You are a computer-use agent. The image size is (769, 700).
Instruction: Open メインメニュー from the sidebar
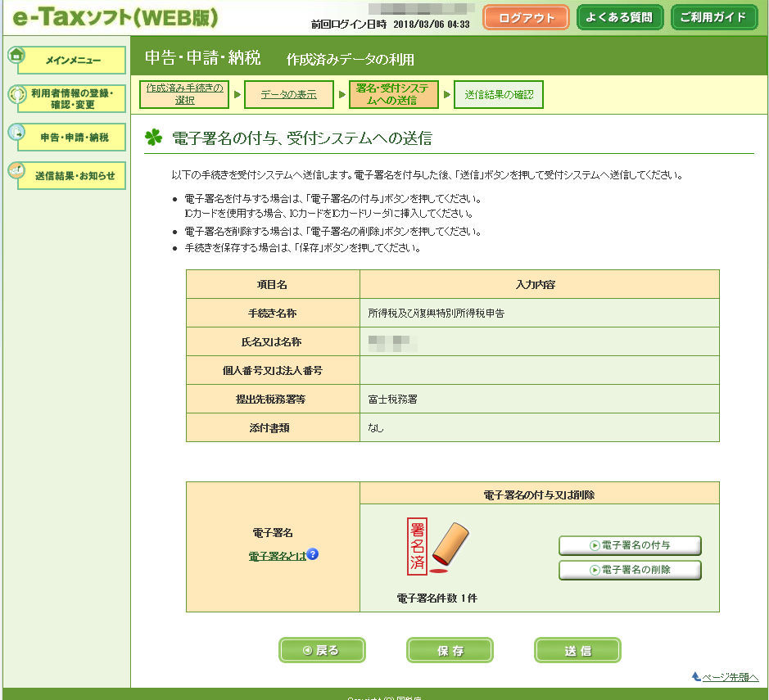71,61
